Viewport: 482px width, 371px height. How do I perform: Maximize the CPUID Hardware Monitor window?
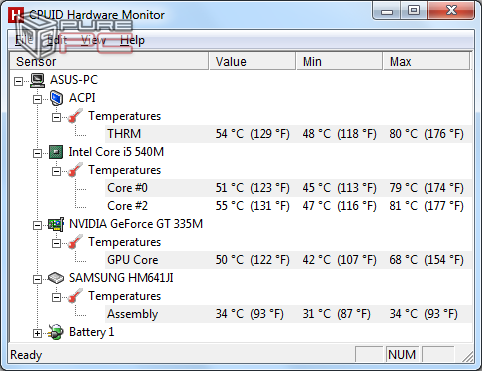[x=414, y=11]
